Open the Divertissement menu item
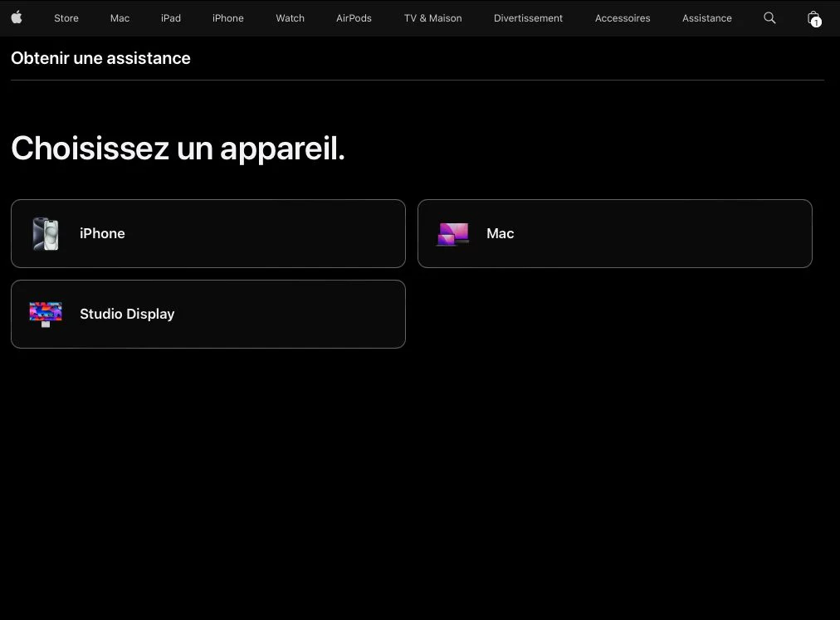Screen dimensions: 840x620 [528, 18]
